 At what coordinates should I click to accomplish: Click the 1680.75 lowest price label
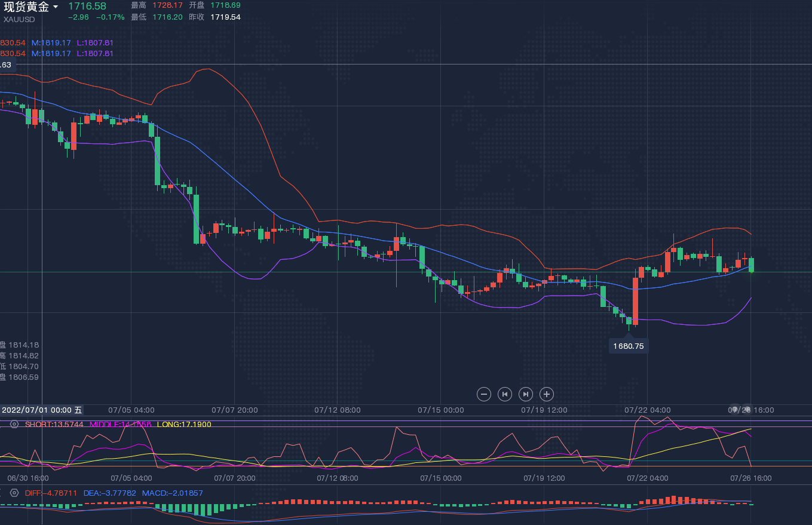(x=629, y=346)
